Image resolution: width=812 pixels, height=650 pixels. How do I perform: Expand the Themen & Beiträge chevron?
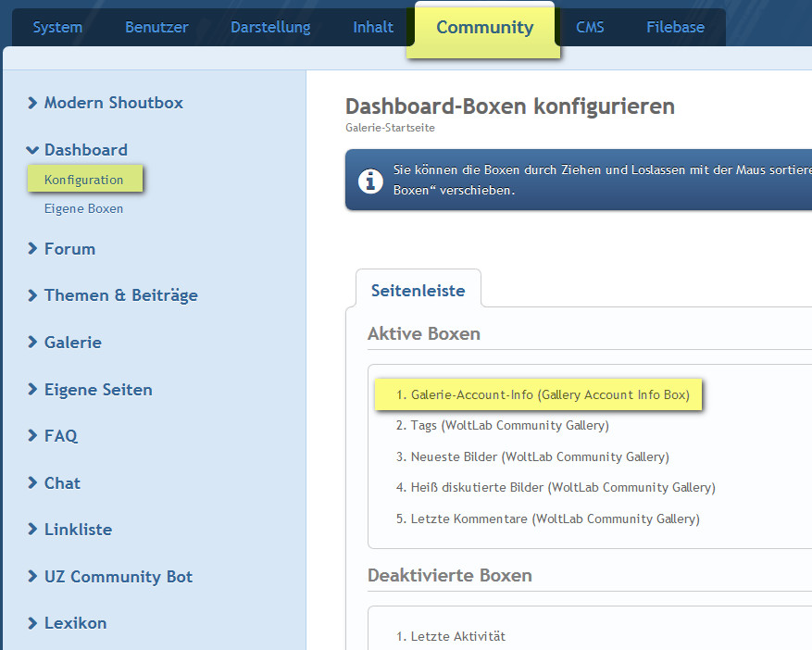coord(32,295)
